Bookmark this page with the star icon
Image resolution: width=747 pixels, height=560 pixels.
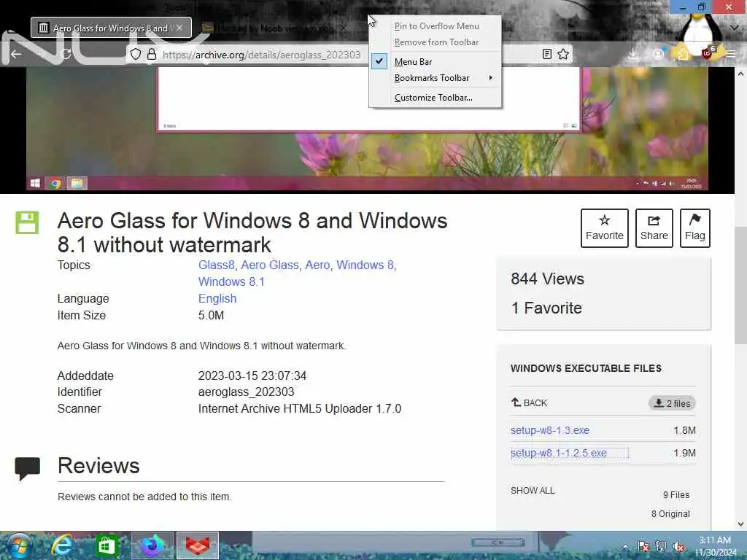pyautogui.click(x=563, y=54)
